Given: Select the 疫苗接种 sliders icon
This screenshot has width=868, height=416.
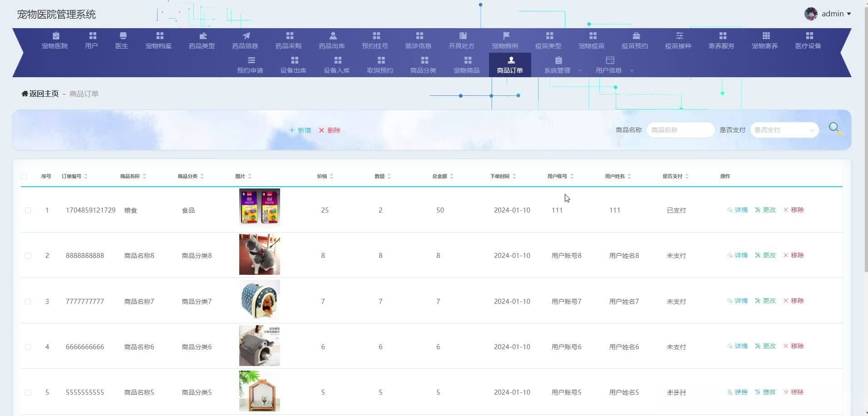Looking at the screenshot, I should click(679, 36).
